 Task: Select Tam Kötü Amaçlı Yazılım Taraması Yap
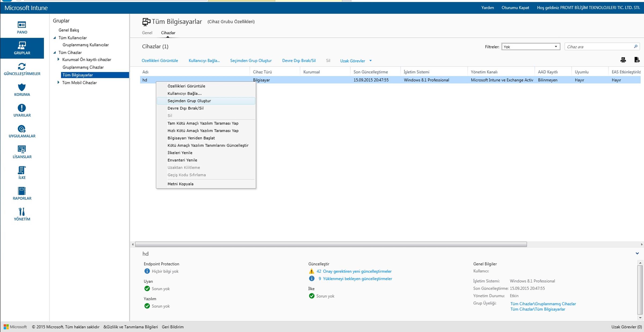[x=206, y=123]
